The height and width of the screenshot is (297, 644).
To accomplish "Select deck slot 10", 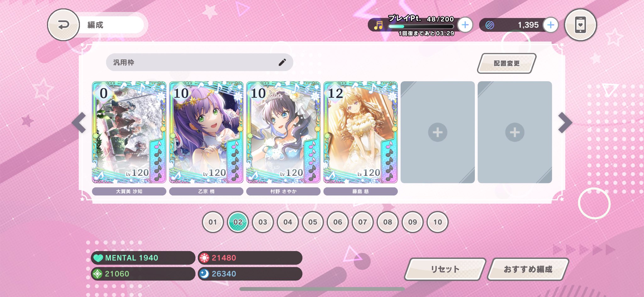I will point(437,222).
